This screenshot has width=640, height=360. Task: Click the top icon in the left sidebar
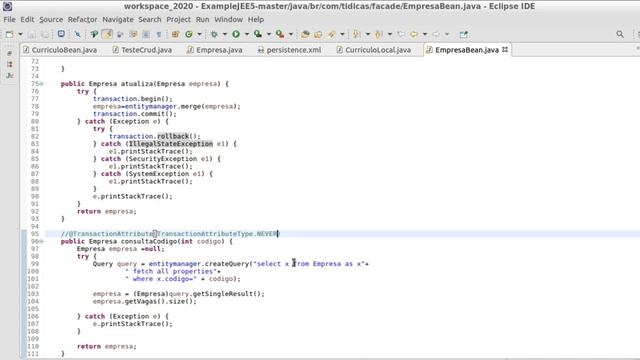10,53
